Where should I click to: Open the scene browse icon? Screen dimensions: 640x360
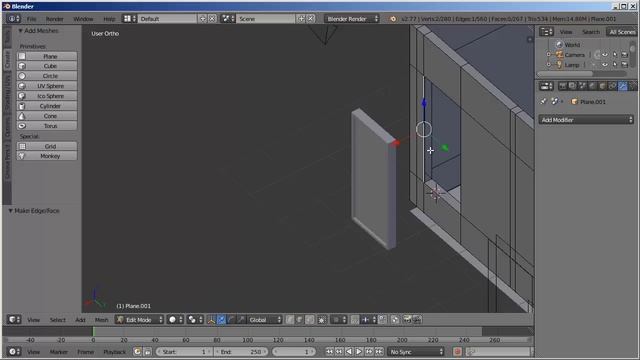pos(228,19)
